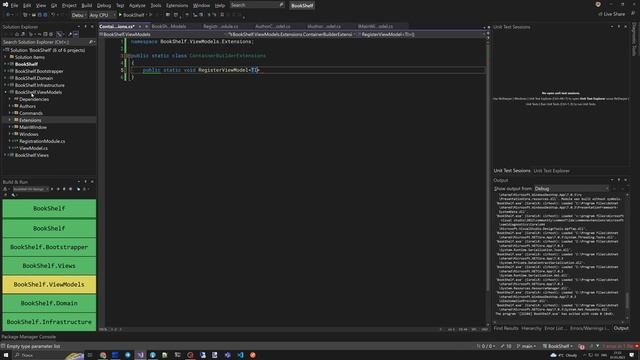This screenshot has height=360, width=640.
Task: Expand the MainWindow folder
Action: click(10, 127)
